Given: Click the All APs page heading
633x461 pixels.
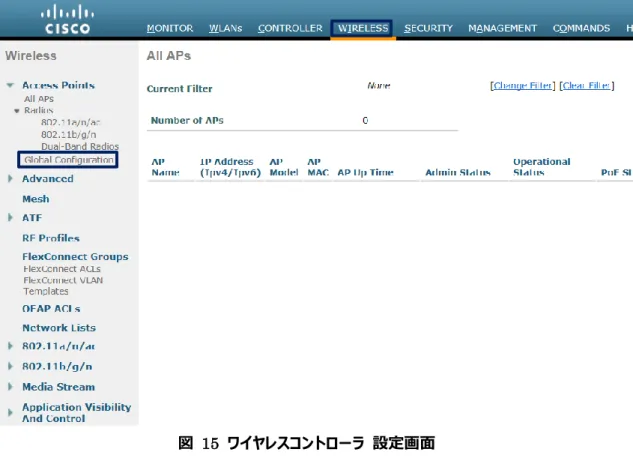Looking at the screenshot, I should (169, 56).
